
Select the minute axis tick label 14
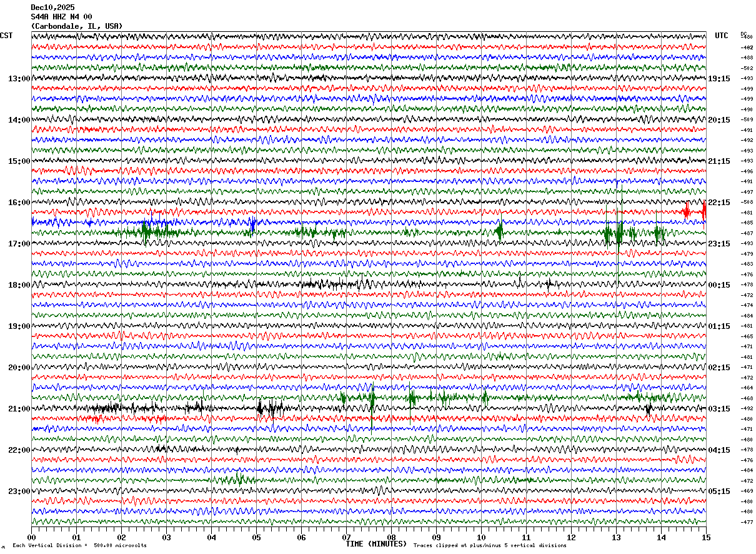661,536
